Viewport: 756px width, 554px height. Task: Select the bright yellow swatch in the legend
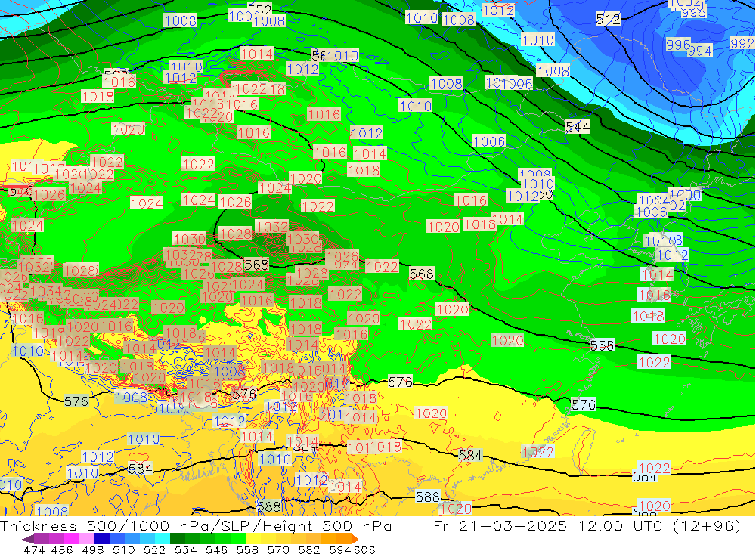(x=253, y=539)
